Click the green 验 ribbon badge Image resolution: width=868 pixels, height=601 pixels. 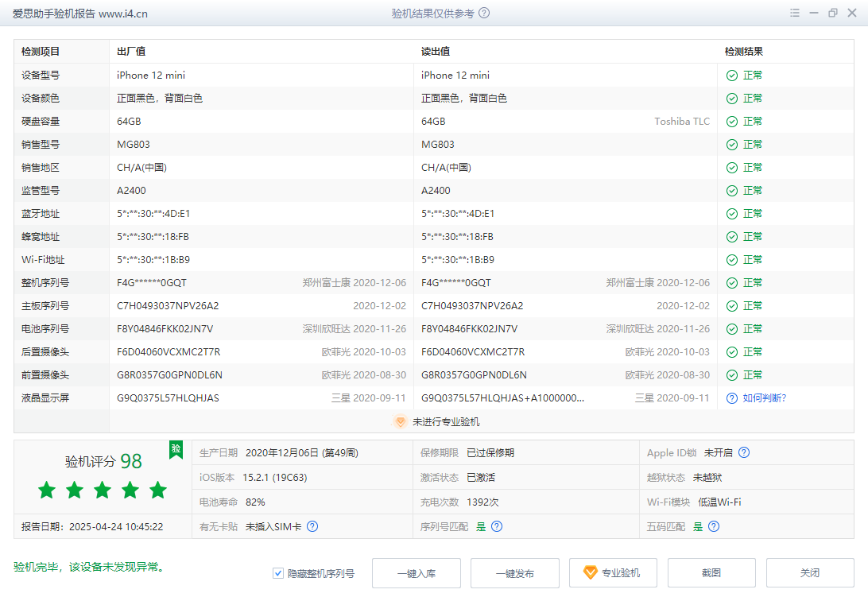(176, 449)
